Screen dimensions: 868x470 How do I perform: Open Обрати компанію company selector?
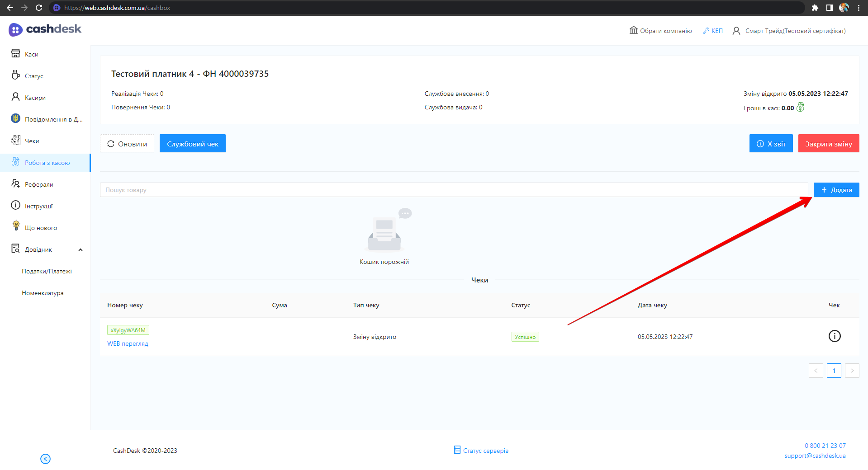660,31
